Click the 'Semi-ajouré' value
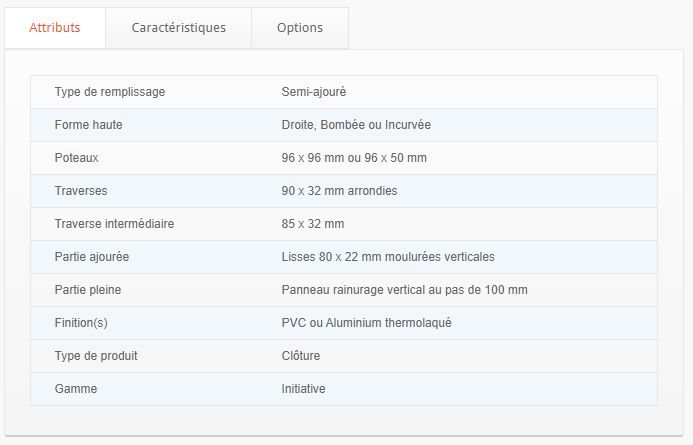Viewport: 693px width, 445px height. (314, 92)
